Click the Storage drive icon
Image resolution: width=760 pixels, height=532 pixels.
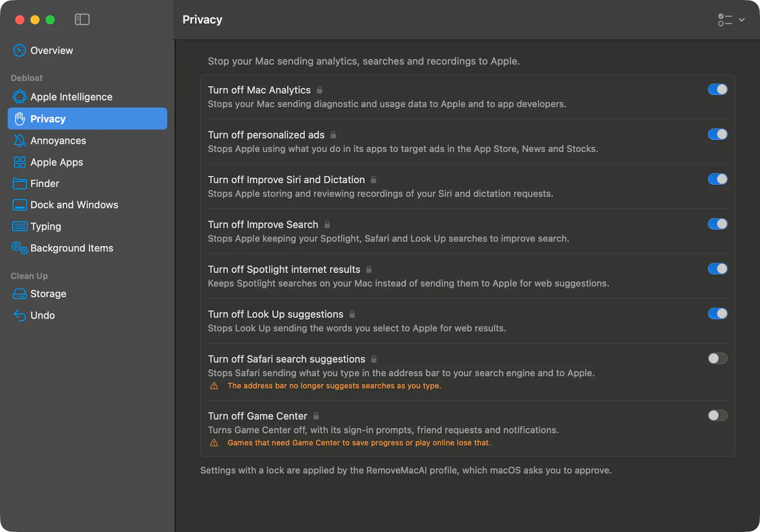pyautogui.click(x=19, y=294)
